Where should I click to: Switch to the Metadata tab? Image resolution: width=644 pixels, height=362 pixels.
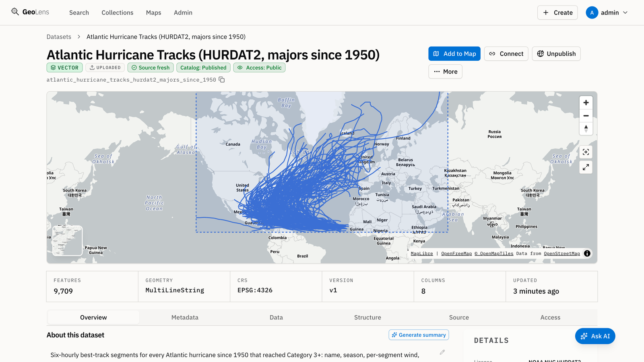pos(185,317)
